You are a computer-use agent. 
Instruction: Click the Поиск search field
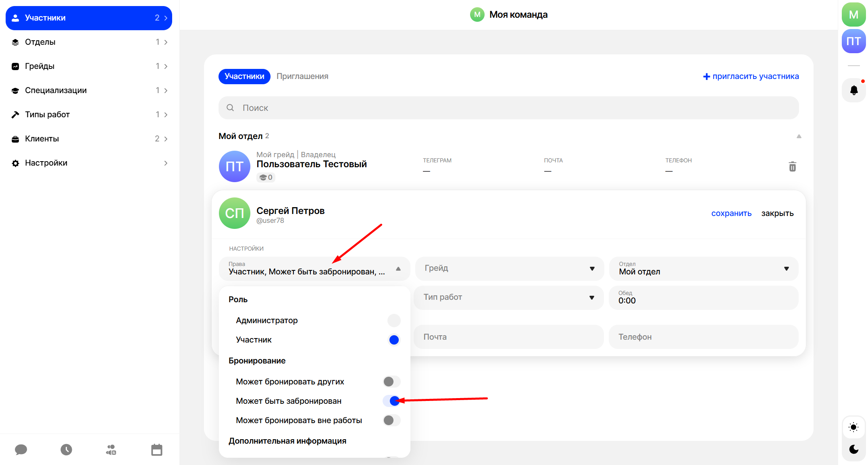(508, 108)
